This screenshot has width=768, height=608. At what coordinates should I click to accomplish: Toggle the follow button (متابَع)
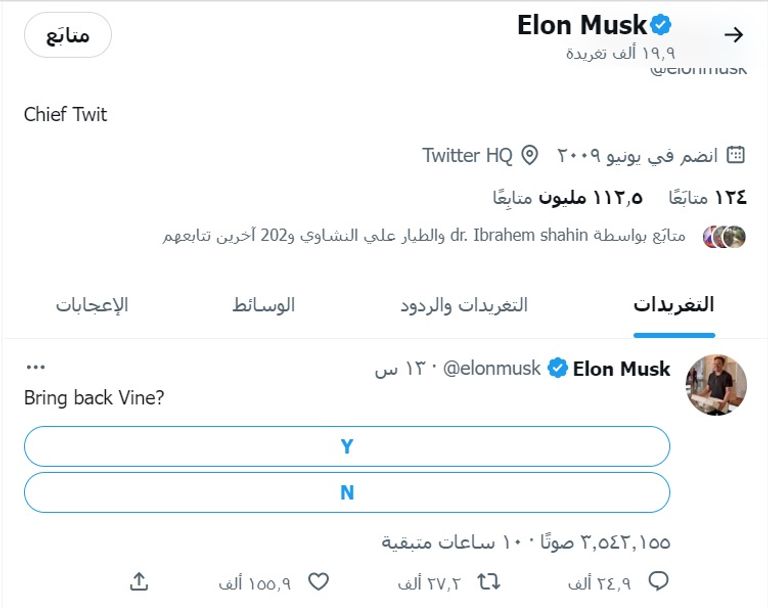(x=67, y=35)
